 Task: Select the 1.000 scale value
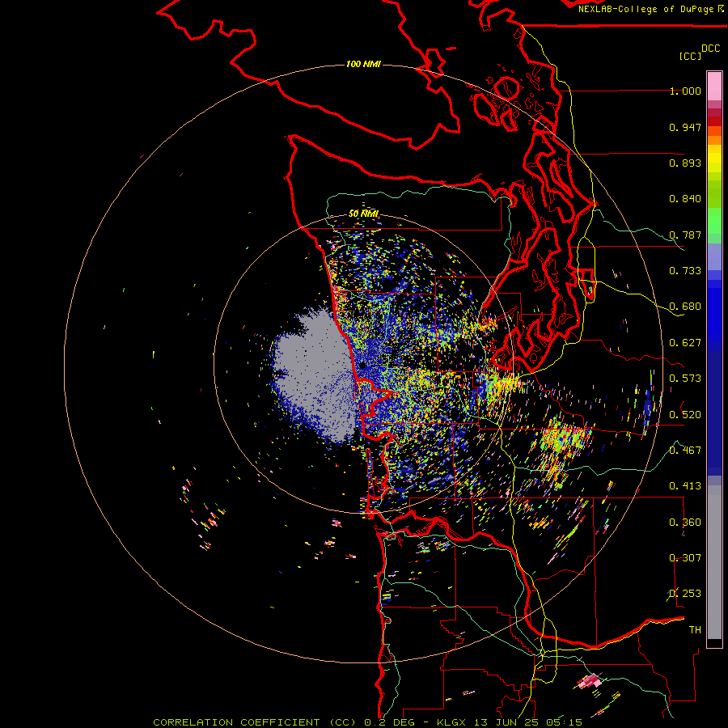685,91
